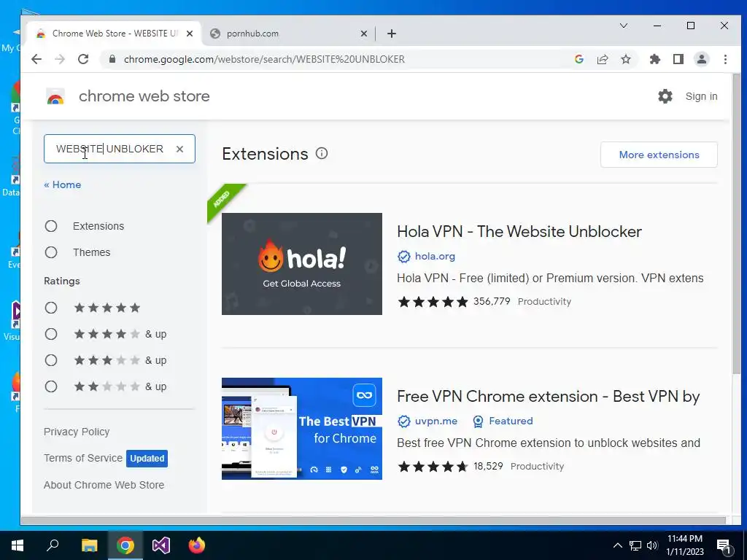The height and width of the screenshot is (560, 747).
Task: Filter by four stars & up
Action: [x=51, y=334]
